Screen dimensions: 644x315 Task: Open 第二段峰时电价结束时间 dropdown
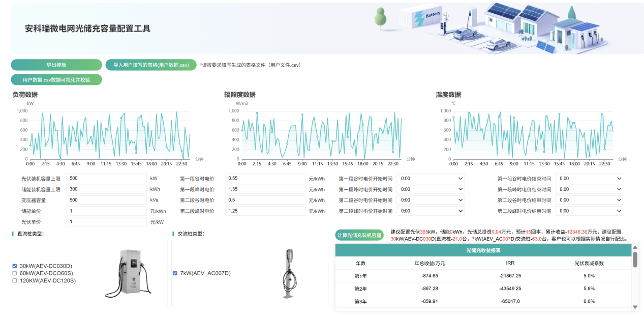tap(589, 211)
